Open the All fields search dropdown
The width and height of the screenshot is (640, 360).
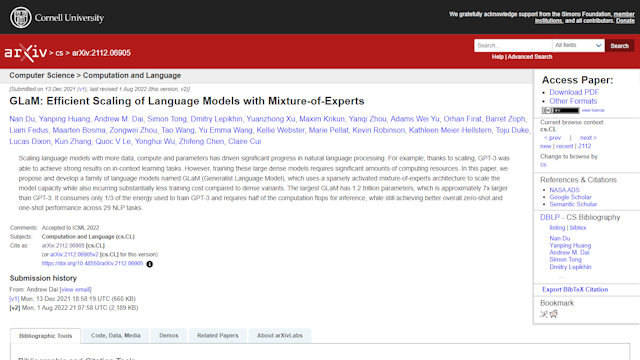tap(578, 45)
